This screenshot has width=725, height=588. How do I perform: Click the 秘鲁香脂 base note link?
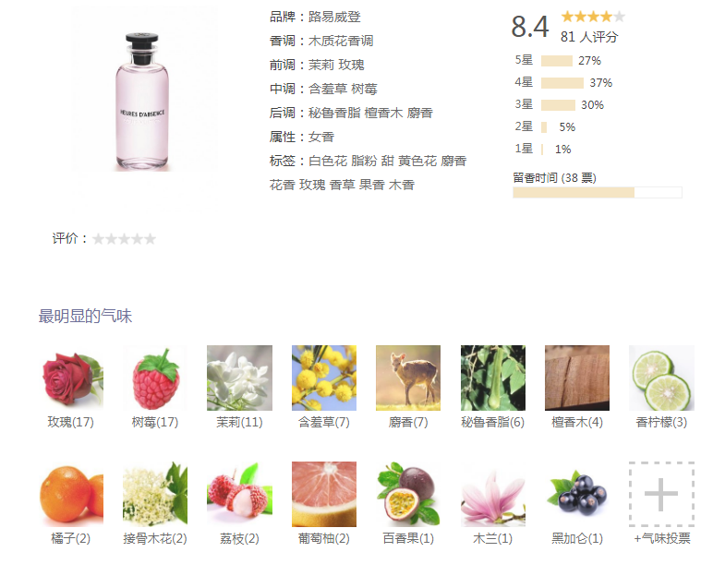[x=334, y=113]
